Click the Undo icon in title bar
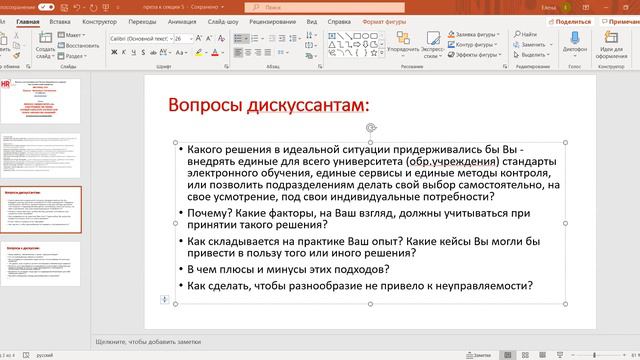Screen dimensions: 640x360 (x=77, y=7)
